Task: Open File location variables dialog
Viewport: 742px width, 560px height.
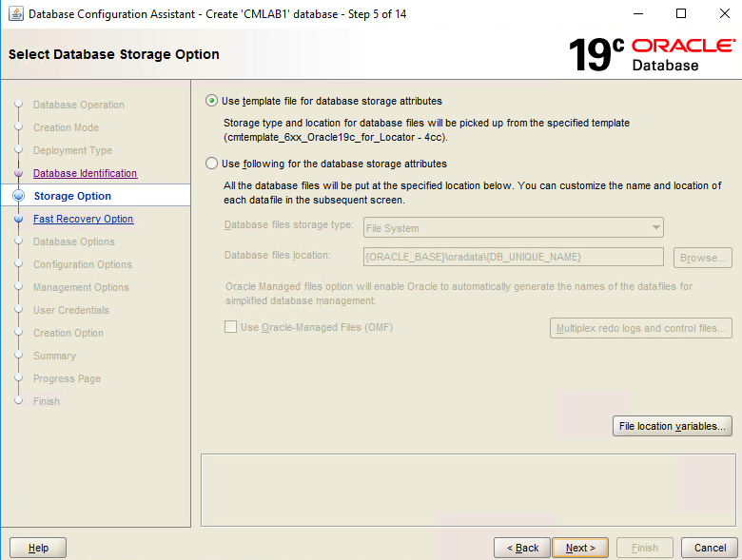Action: click(x=672, y=426)
